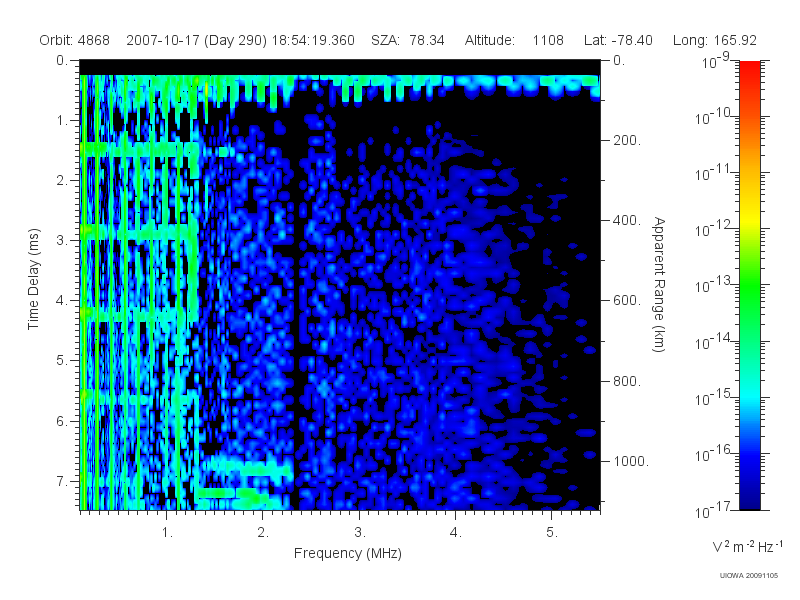The height and width of the screenshot is (600, 800).
Task: Click frequency axis tick label '5.'
Action: 552,533
